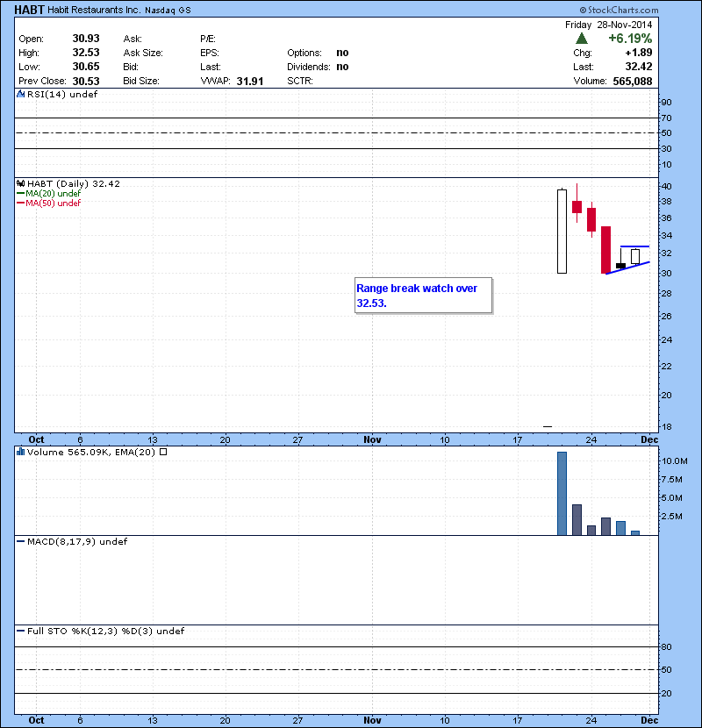702x728 pixels.
Task: Click the HABT (Daily) 32.42 chart label
Action: pos(74,184)
